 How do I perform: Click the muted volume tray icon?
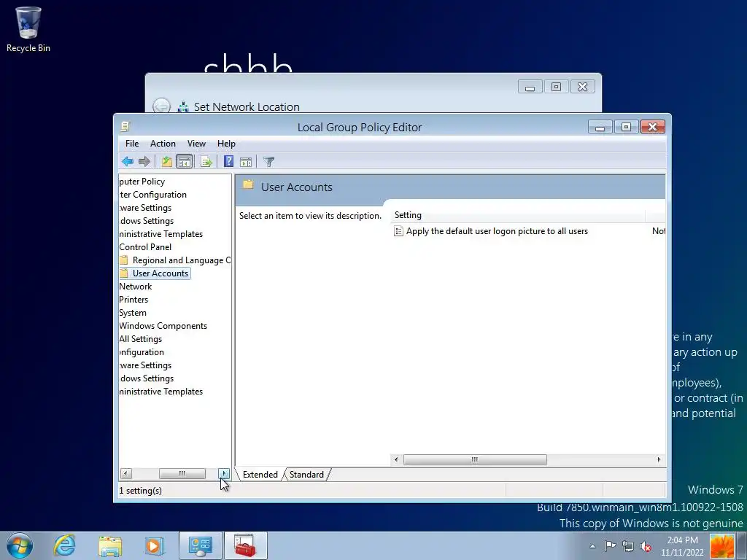pos(646,546)
